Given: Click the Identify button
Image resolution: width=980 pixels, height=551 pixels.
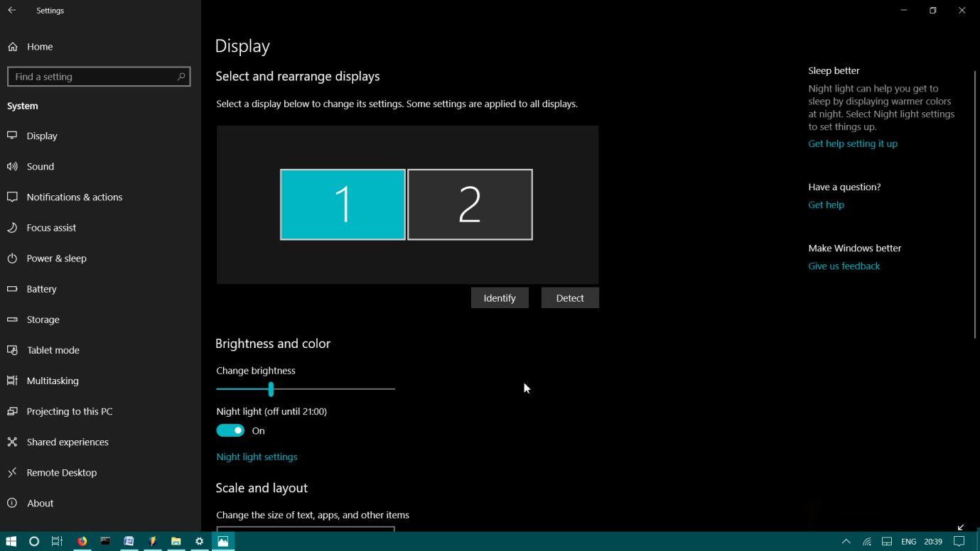Looking at the screenshot, I should 500,298.
